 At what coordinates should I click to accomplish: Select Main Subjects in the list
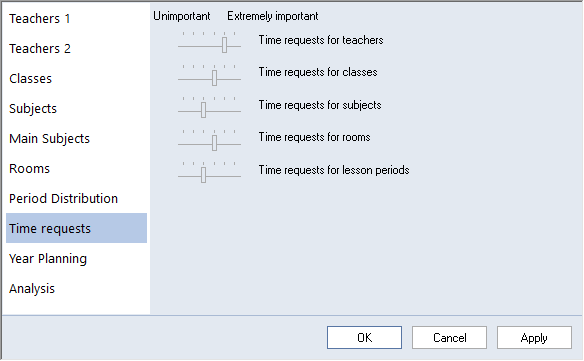click(x=76, y=139)
